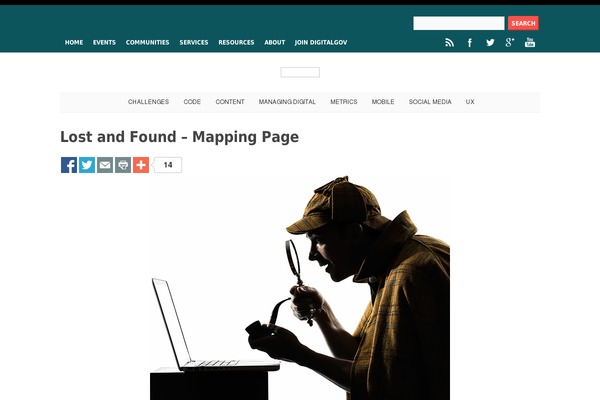Open the RSS feed icon
The width and height of the screenshot is (600, 400).
pyautogui.click(x=449, y=42)
